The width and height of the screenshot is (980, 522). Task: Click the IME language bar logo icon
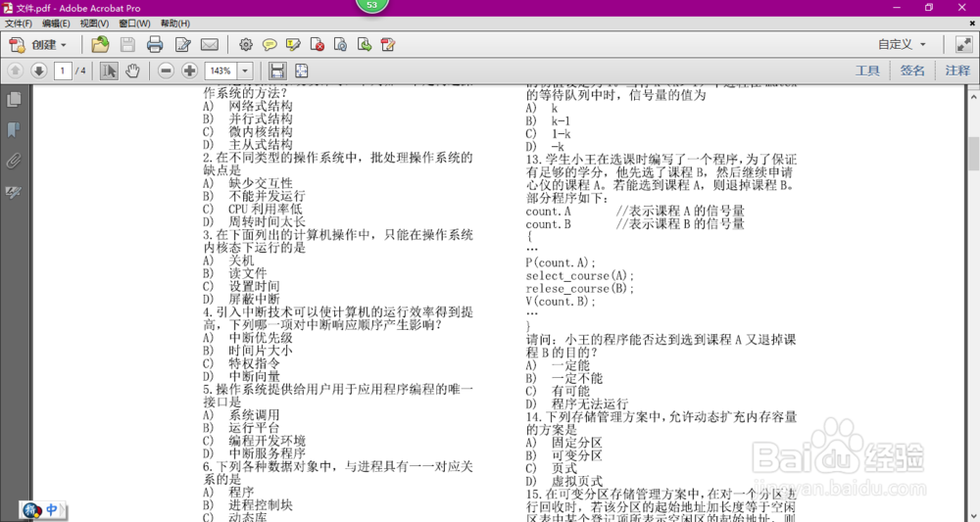coord(32,509)
